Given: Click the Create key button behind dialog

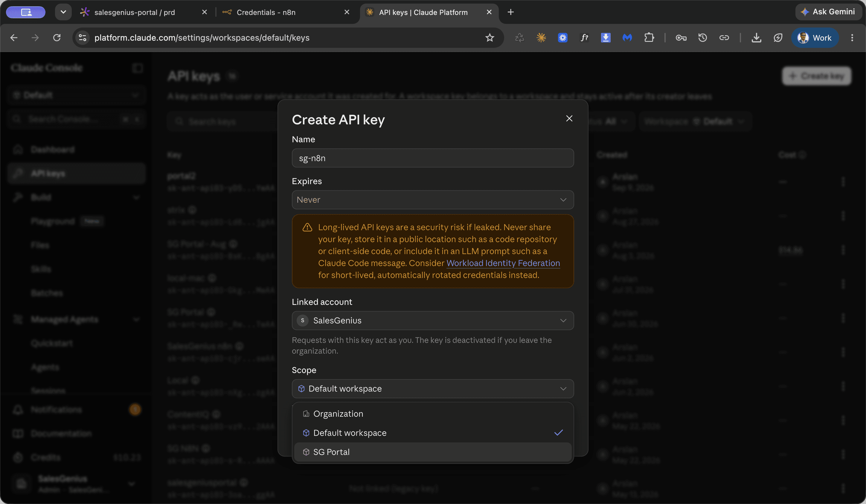Looking at the screenshot, I should 817,76.
